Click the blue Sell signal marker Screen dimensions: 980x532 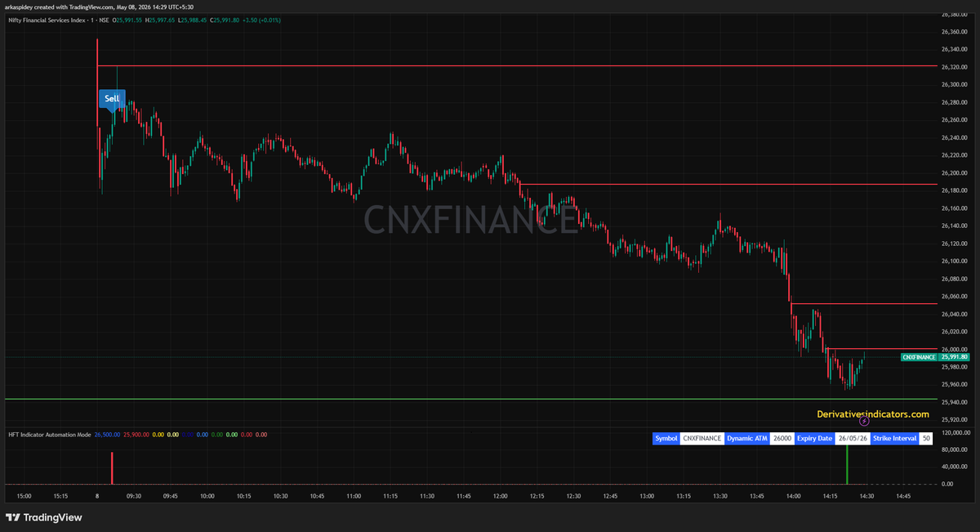(x=112, y=100)
